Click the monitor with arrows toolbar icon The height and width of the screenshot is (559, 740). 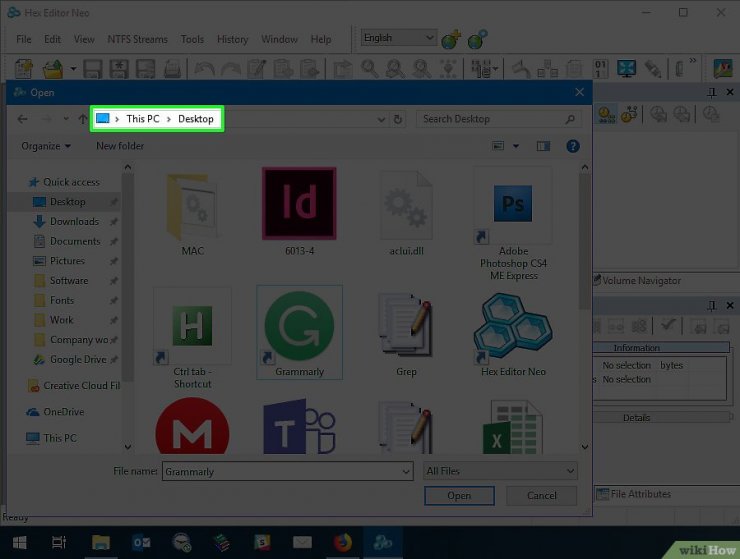coord(627,69)
